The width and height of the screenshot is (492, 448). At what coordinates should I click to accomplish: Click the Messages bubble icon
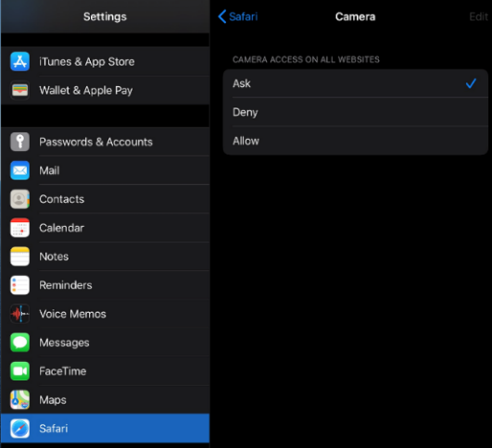(20, 342)
